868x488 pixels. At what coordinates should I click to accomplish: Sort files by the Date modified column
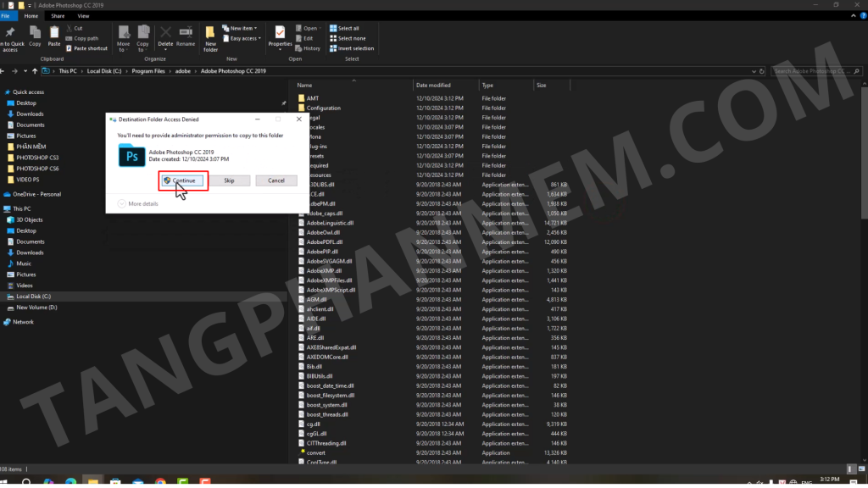433,86
